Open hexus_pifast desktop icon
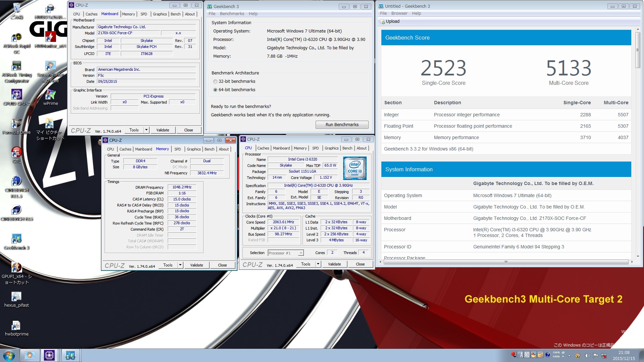The width and height of the screenshot is (644, 362). [x=16, y=299]
